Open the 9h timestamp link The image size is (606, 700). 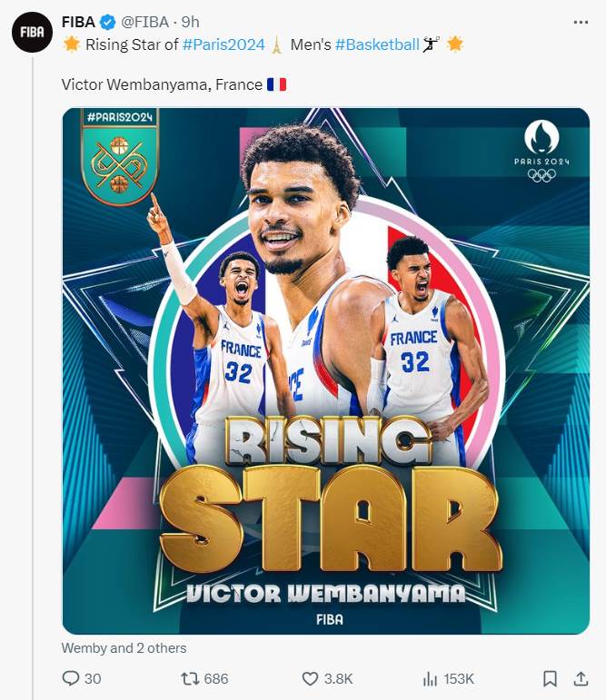pyautogui.click(x=190, y=22)
